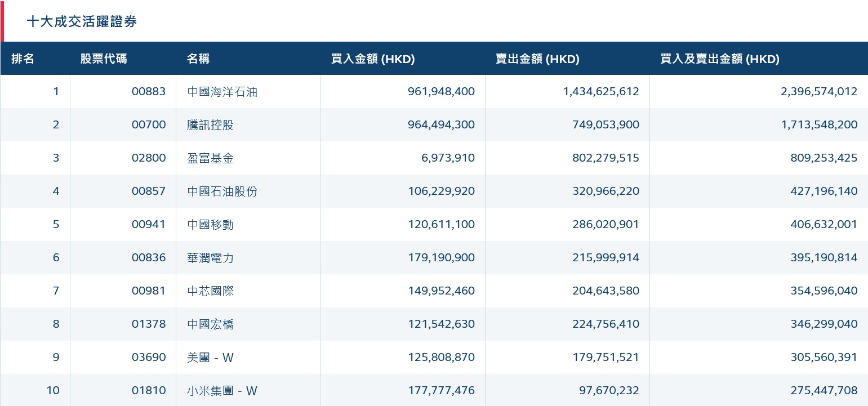The height and width of the screenshot is (406, 868).
Task: Click the 股票代碼 column header
Action: pyautogui.click(x=104, y=59)
